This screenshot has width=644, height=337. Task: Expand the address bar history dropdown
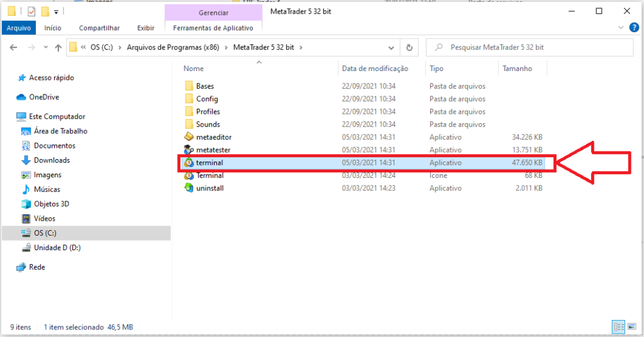pos(391,47)
